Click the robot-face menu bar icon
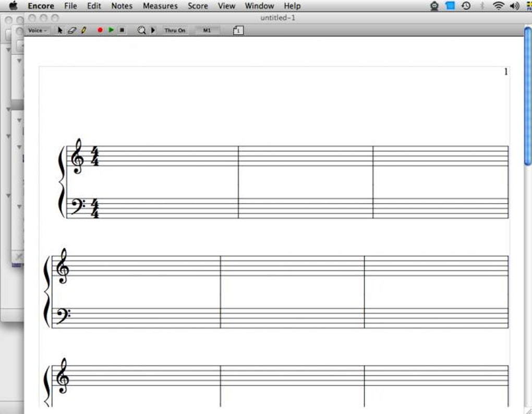 coord(434,6)
